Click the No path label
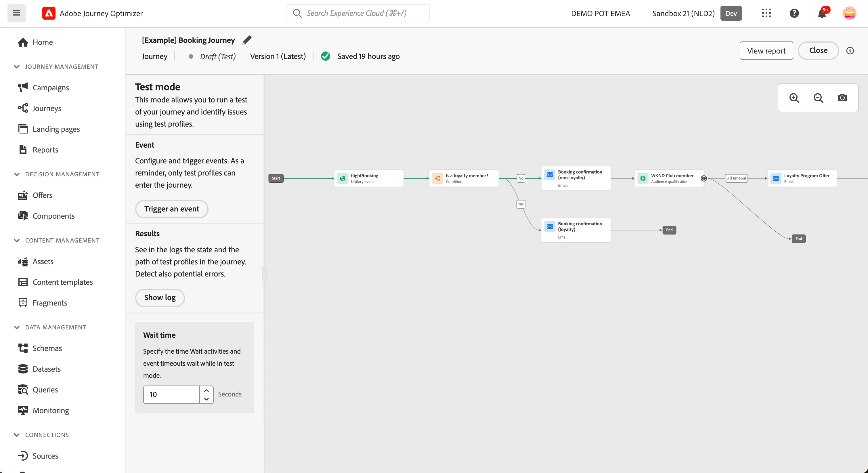Screen dimensions: 868x473 click(x=521, y=178)
